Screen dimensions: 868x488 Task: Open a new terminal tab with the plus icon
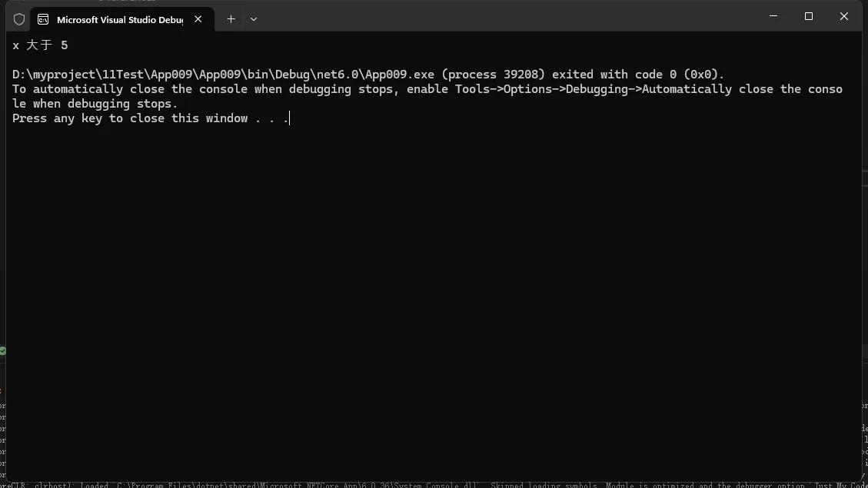pyautogui.click(x=231, y=18)
